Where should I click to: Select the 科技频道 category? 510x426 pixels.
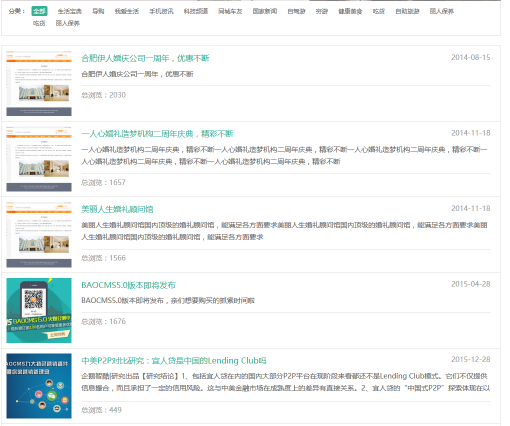tap(196, 11)
